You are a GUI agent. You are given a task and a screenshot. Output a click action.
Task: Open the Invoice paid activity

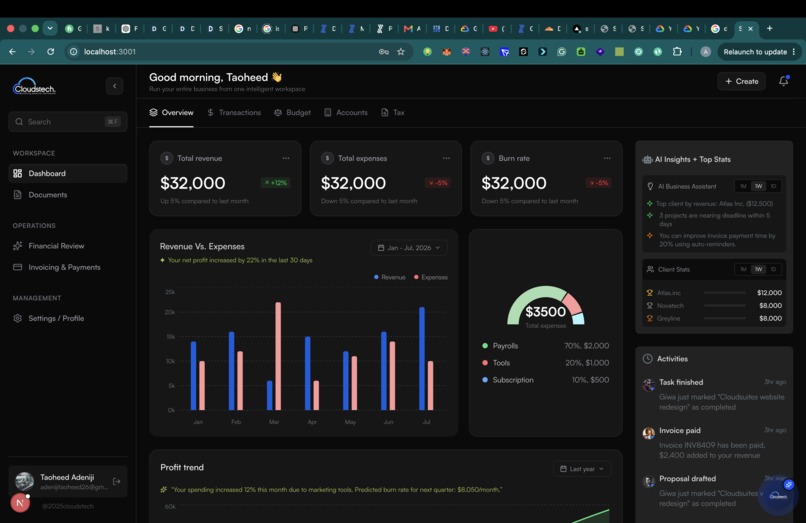coord(714,443)
